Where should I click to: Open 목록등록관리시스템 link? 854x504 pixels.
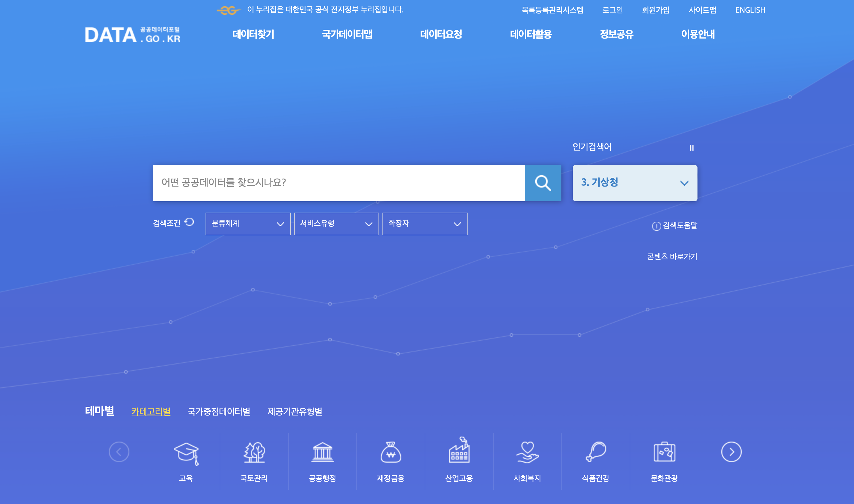point(552,10)
